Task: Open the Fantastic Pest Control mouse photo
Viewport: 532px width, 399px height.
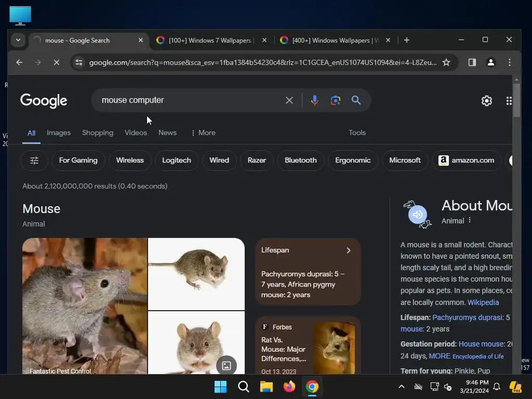Action: 85,306
